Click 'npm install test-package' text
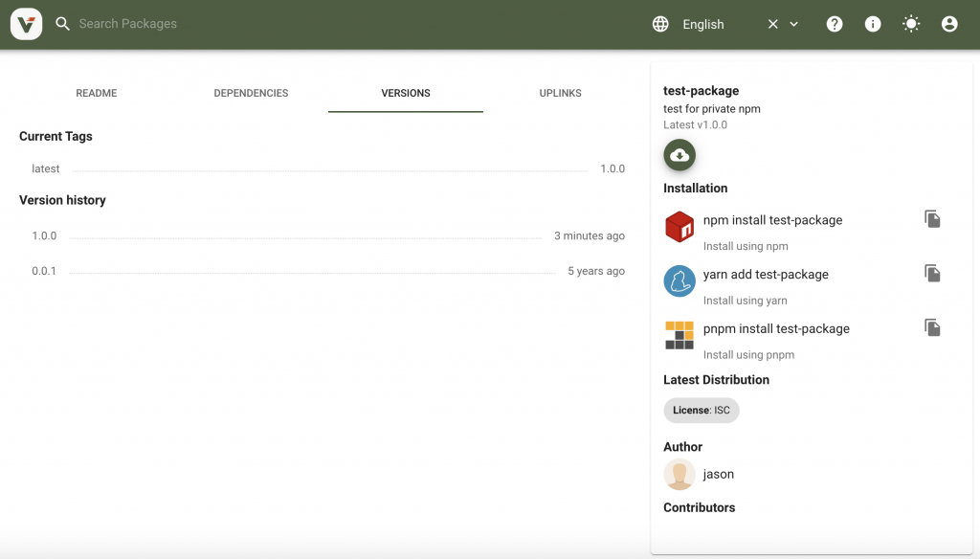Image resolution: width=980 pixels, height=559 pixels. pyautogui.click(x=772, y=220)
